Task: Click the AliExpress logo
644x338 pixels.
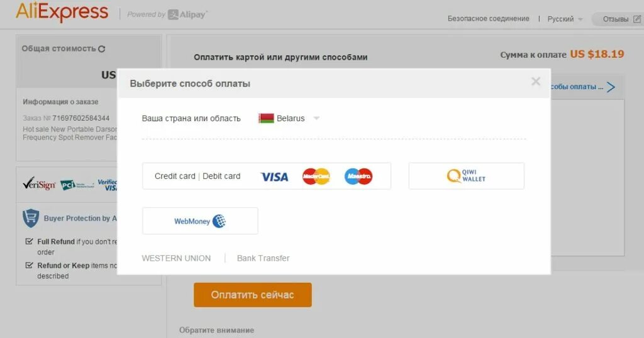Action: (62, 12)
